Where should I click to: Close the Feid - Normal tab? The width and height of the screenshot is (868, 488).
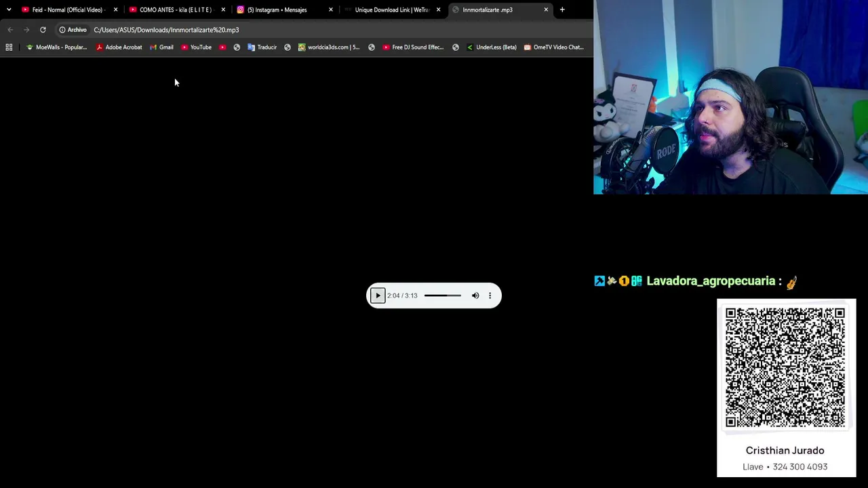tap(115, 9)
